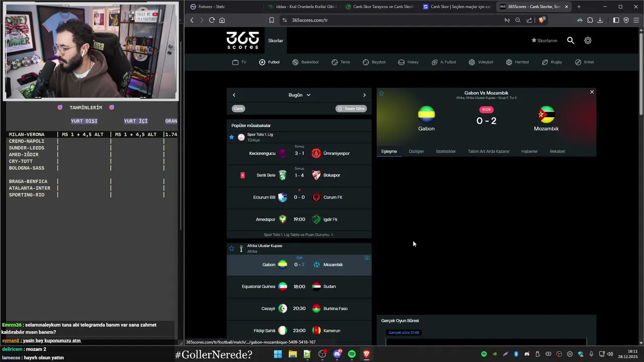Open the settings gear in 365Scores header
This screenshot has width=644, height=362.
(x=588, y=40)
